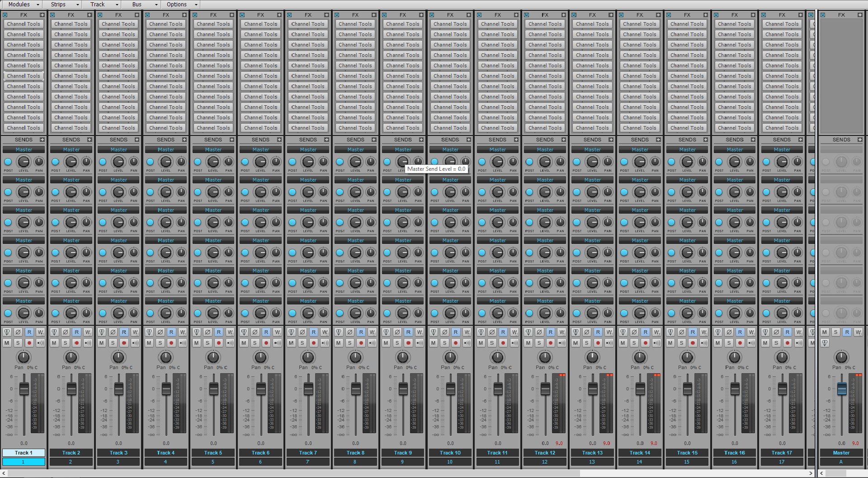Open the Modules dropdown menu

point(24,5)
